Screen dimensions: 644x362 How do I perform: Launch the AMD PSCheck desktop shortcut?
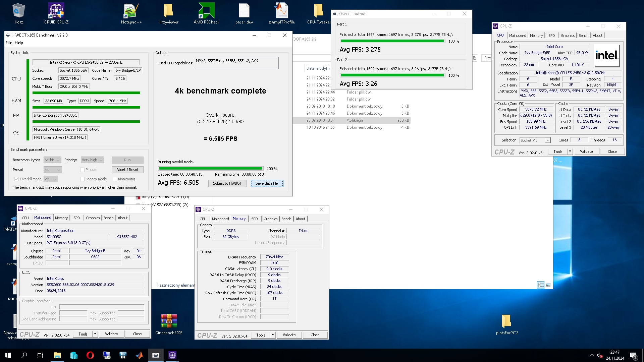pyautogui.click(x=206, y=13)
